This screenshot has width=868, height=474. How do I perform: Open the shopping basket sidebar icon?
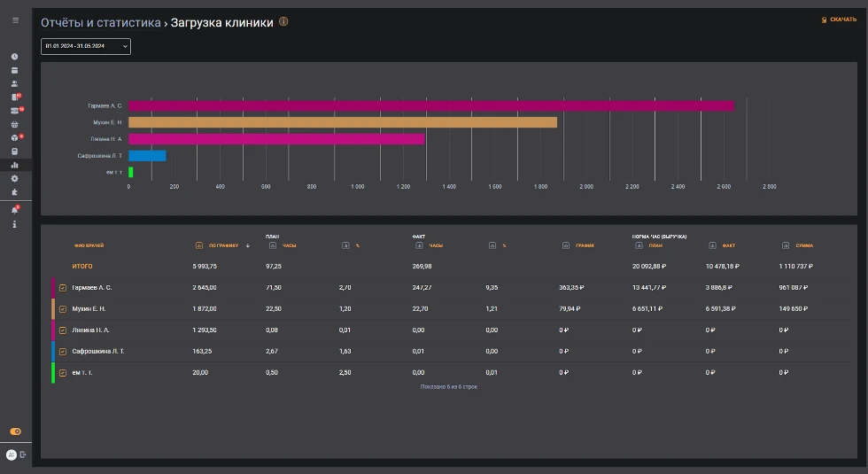point(14,124)
